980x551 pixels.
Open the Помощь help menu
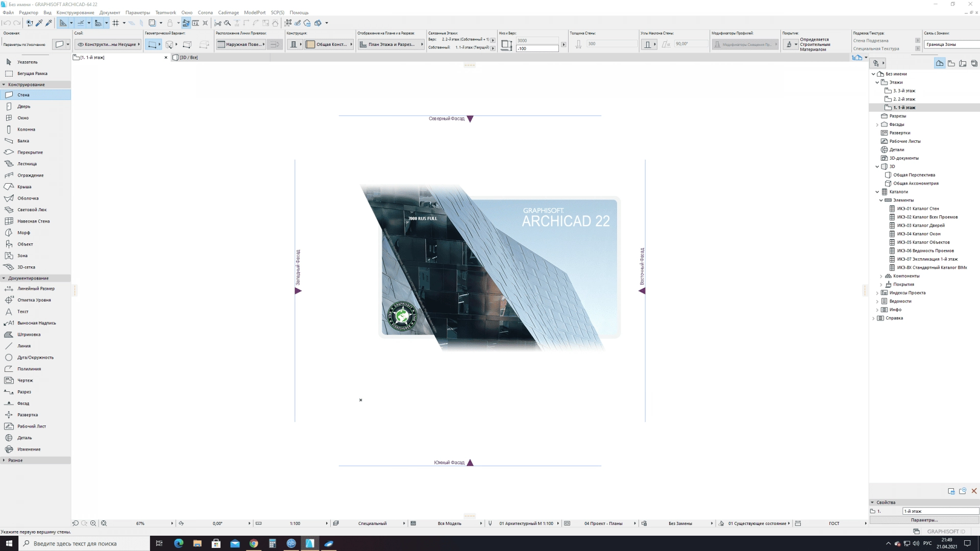point(299,12)
